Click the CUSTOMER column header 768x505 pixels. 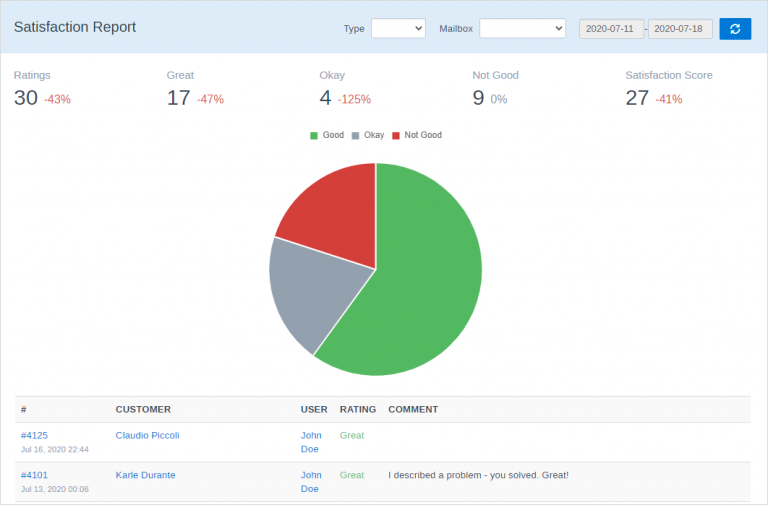[x=143, y=409]
